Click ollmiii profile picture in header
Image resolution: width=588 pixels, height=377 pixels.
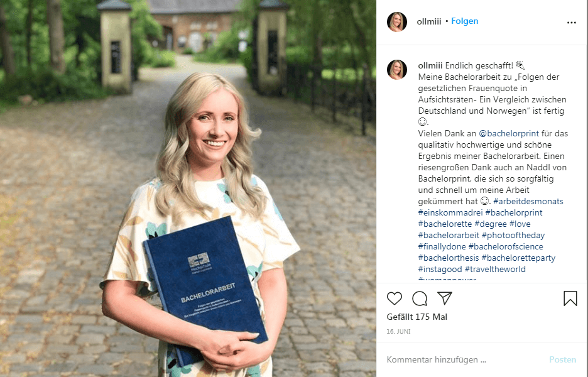click(397, 22)
